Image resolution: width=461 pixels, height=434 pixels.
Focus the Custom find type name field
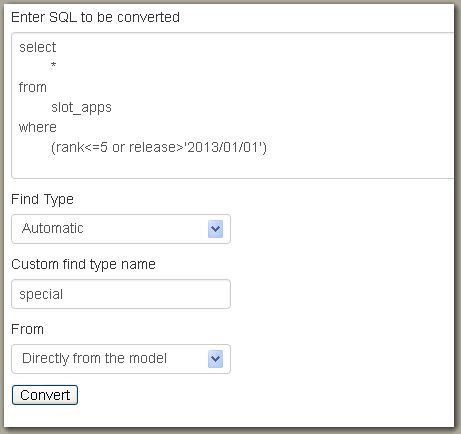pos(121,294)
